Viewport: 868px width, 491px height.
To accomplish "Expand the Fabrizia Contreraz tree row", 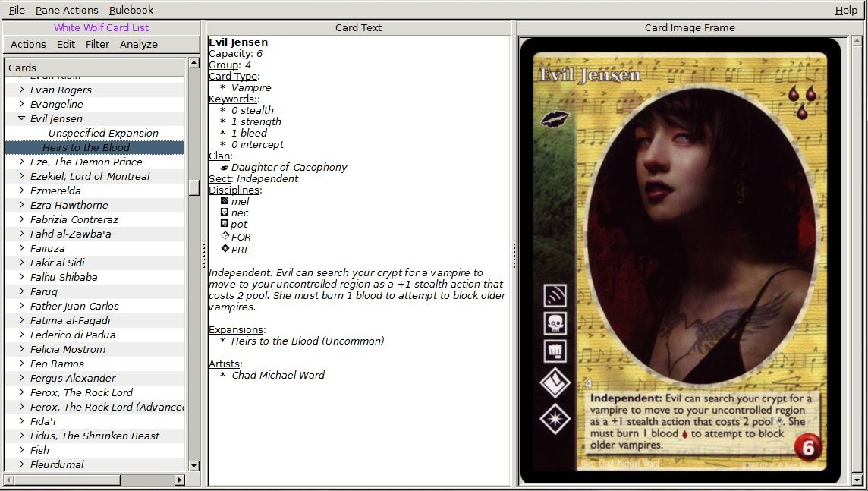I will (x=21, y=219).
